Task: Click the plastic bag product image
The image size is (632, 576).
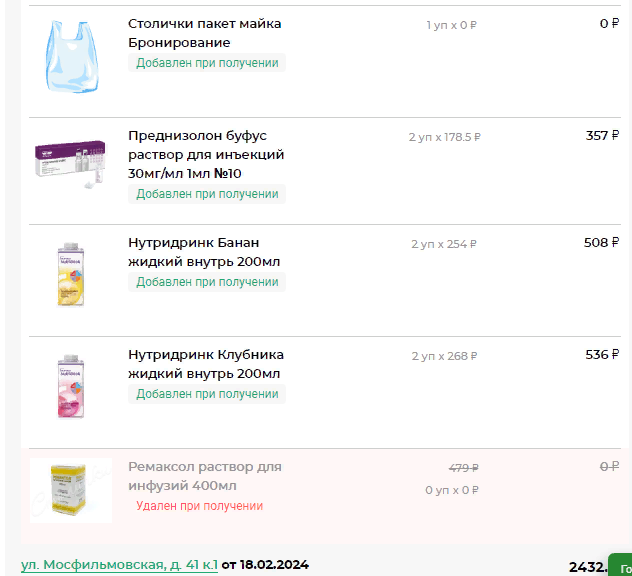Action: [69, 59]
